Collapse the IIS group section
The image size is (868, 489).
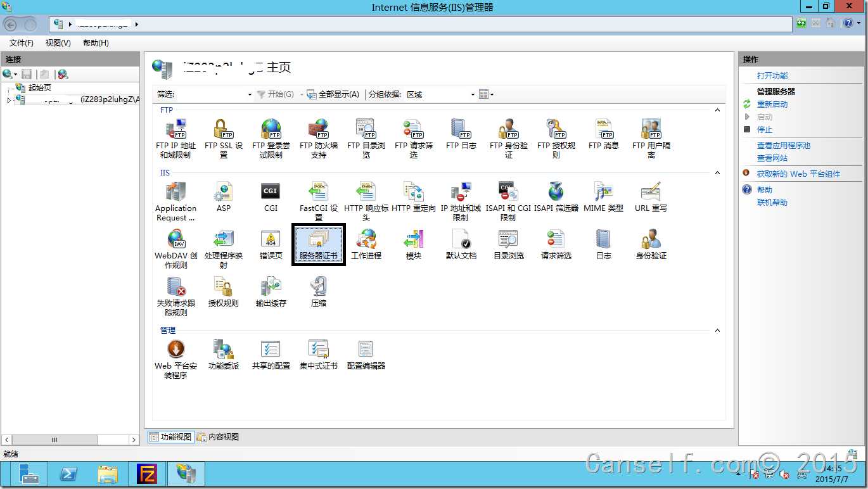717,173
